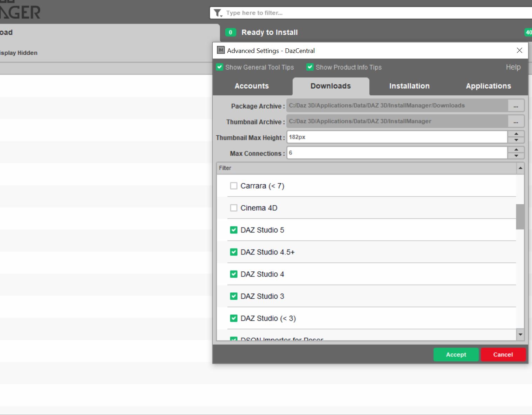The height and width of the screenshot is (415, 532).
Task: Click the Package Archive path field
Action: tap(397, 106)
